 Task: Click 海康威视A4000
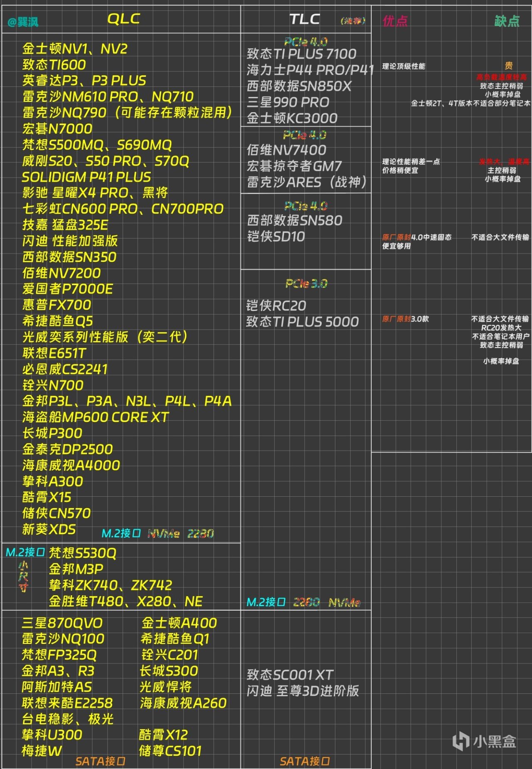pyautogui.click(x=71, y=465)
